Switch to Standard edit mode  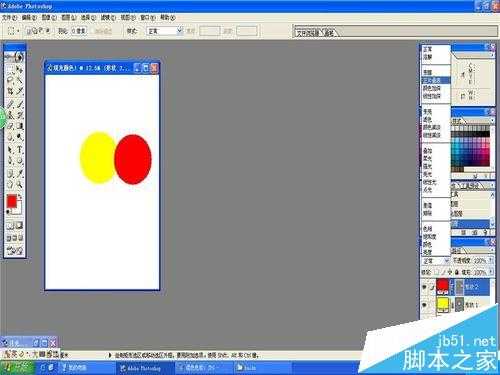(10, 226)
